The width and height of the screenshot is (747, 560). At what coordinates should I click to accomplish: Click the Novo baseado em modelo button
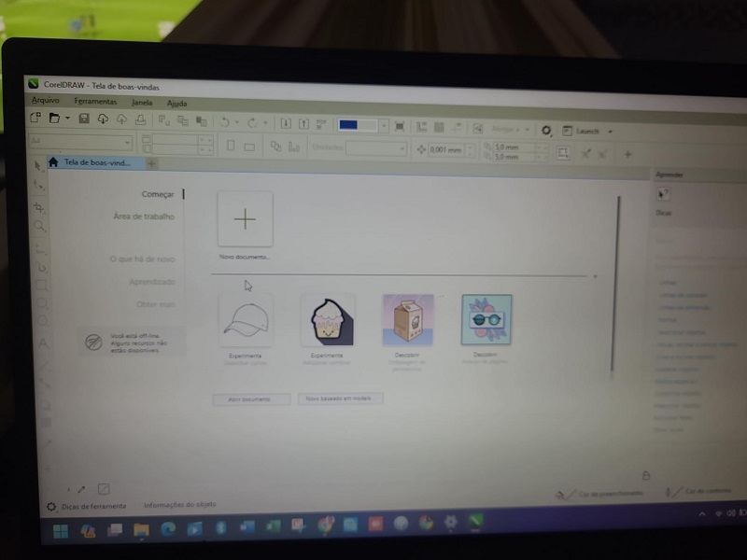340,399
